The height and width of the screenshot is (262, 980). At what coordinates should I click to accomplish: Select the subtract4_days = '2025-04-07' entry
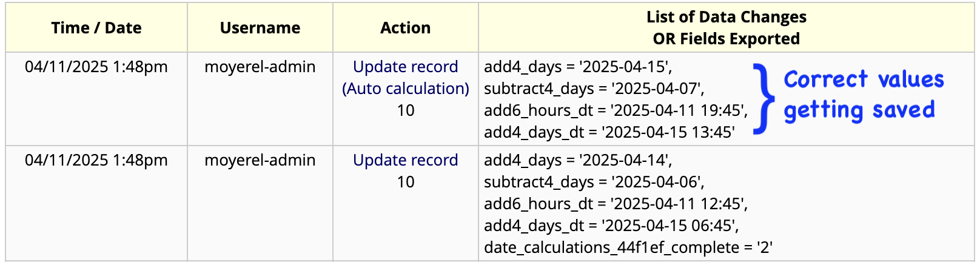pyautogui.click(x=594, y=89)
